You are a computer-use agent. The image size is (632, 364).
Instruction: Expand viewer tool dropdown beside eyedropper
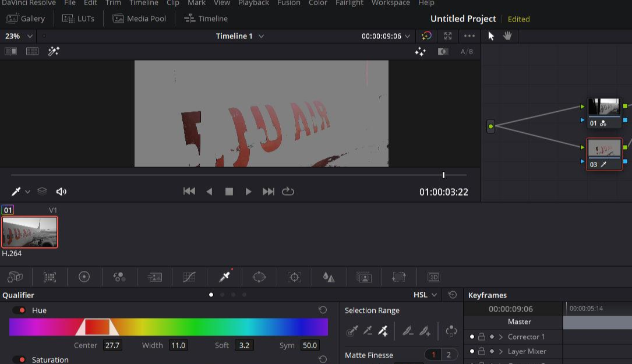(x=27, y=192)
